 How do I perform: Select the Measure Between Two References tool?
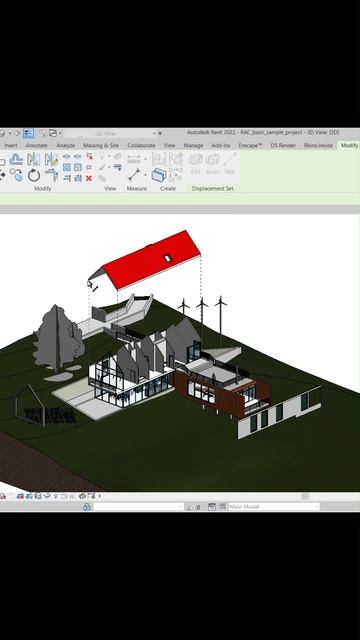(133, 175)
